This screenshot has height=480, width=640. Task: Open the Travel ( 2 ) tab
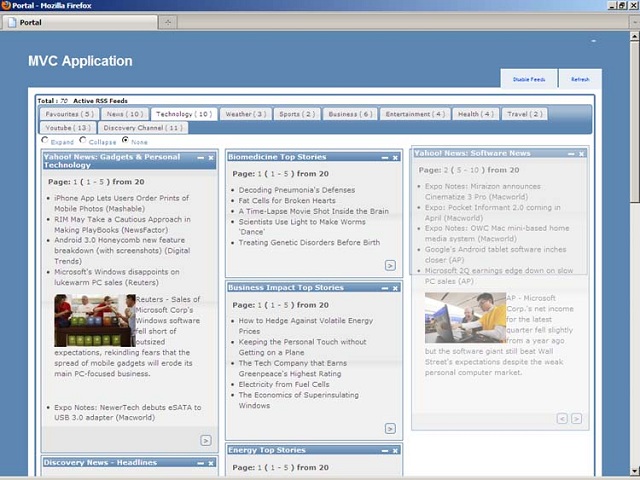524,114
